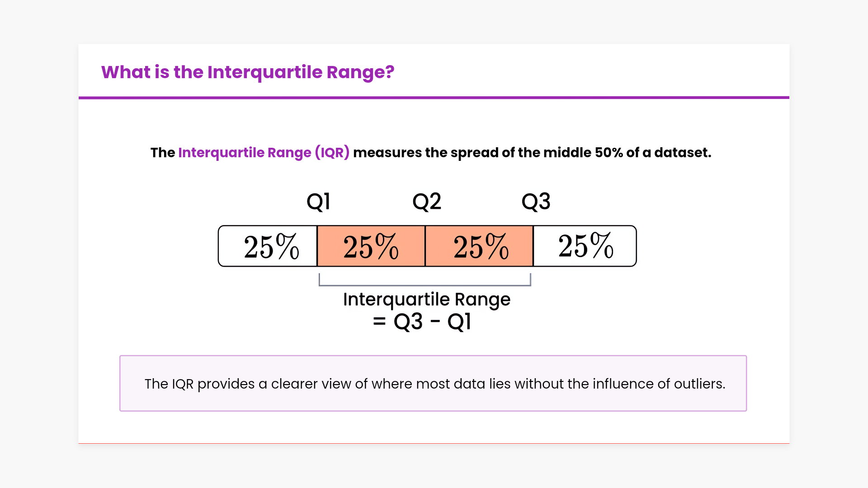
Task: Click the note box about IQR and outliers
Action: 433,398
